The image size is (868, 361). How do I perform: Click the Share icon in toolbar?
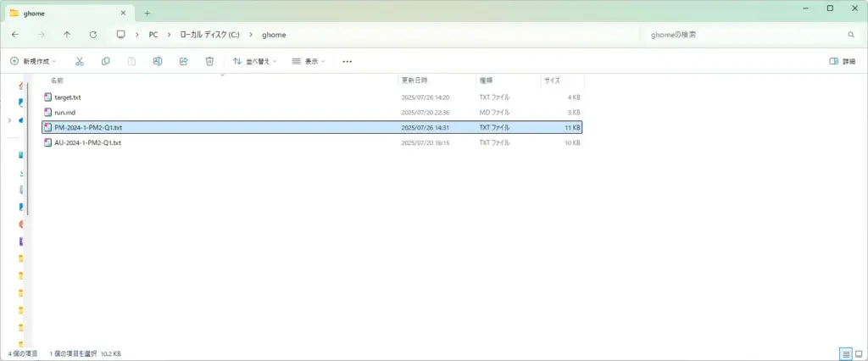coord(183,62)
